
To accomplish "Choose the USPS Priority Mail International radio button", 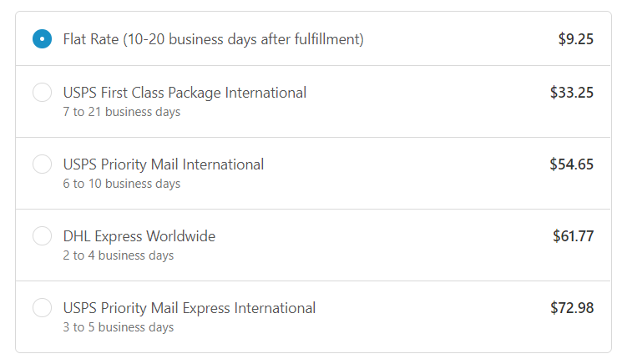I will 42,164.
